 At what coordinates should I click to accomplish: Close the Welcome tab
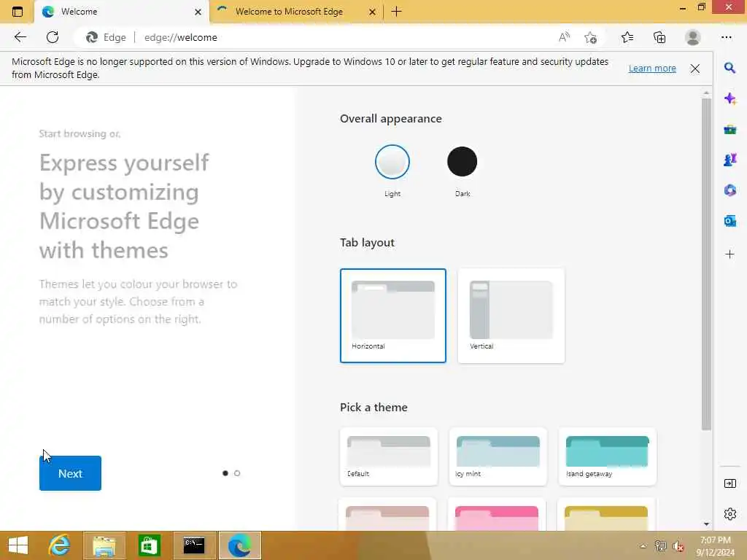coord(198,12)
